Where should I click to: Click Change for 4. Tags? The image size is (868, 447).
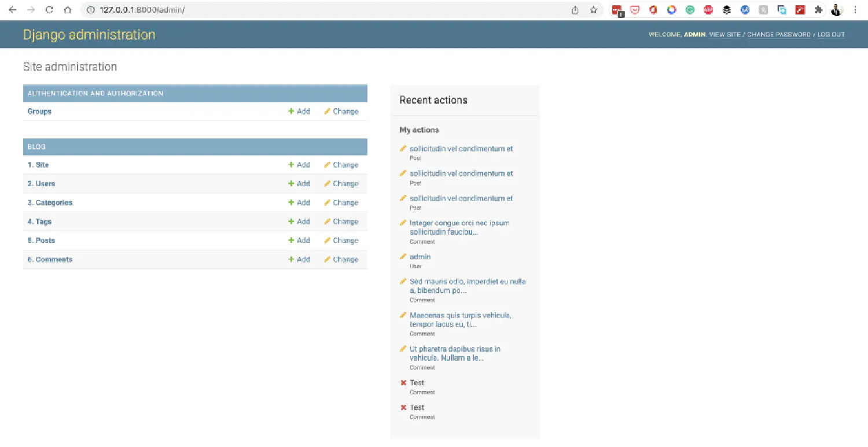click(x=341, y=221)
